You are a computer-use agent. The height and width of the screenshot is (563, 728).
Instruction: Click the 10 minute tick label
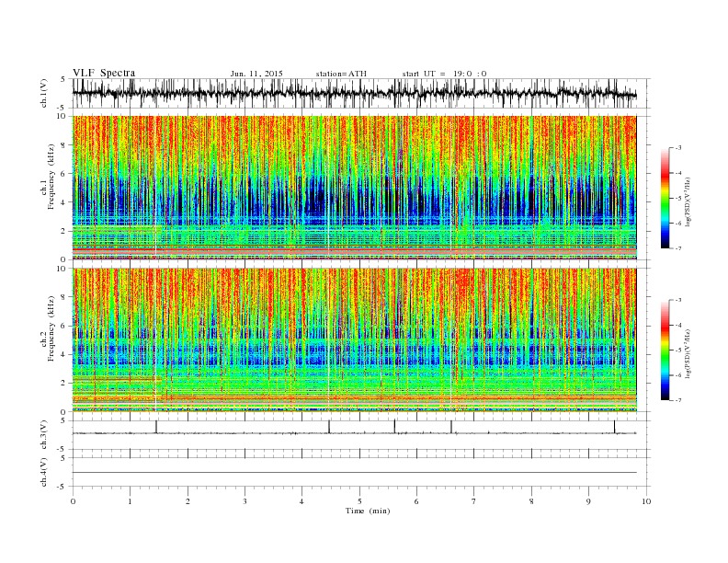pyautogui.click(x=646, y=501)
